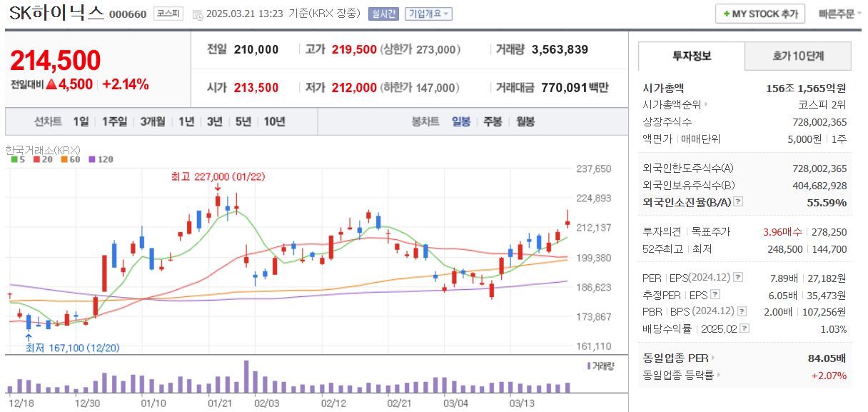Screen dimensions: 868x412
Task: Click the +2.14% change rate
Action: click(x=126, y=84)
